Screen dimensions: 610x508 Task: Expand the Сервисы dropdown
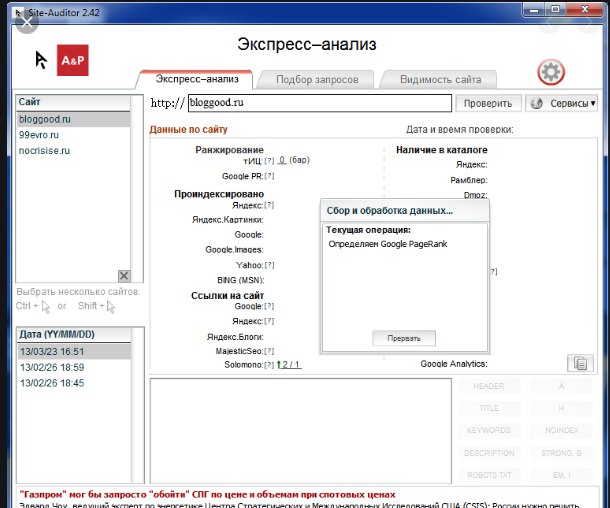561,103
